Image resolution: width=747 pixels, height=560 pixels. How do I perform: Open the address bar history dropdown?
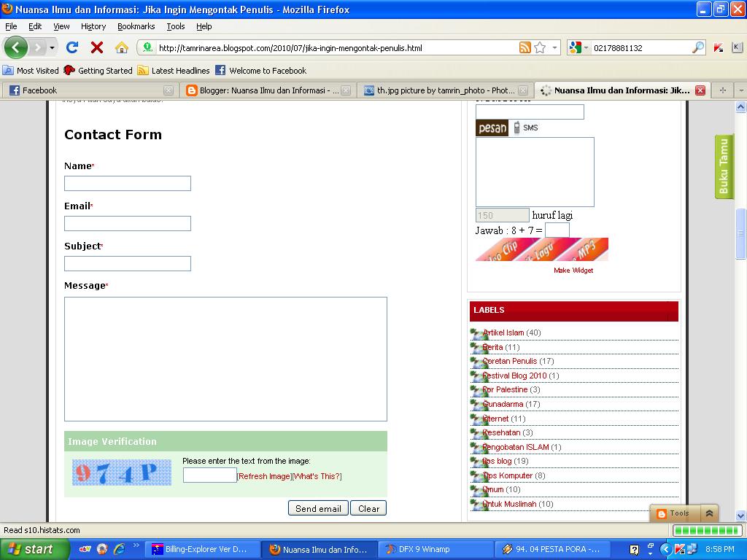click(554, 47)
